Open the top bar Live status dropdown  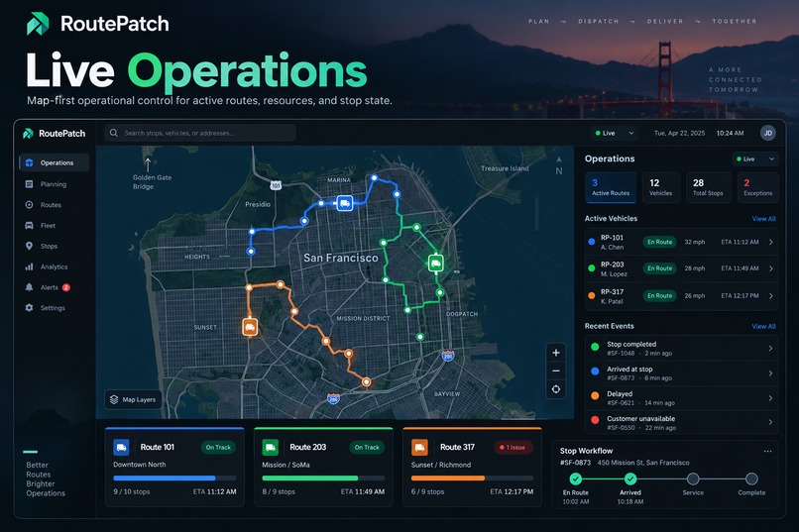(x=614, y=133)
